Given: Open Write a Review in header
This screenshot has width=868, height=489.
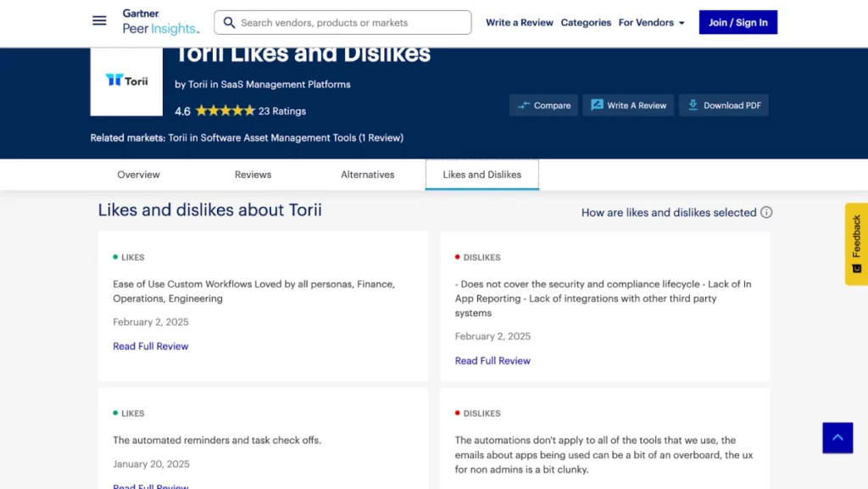Looking at the screenshot, I should 520,23.
